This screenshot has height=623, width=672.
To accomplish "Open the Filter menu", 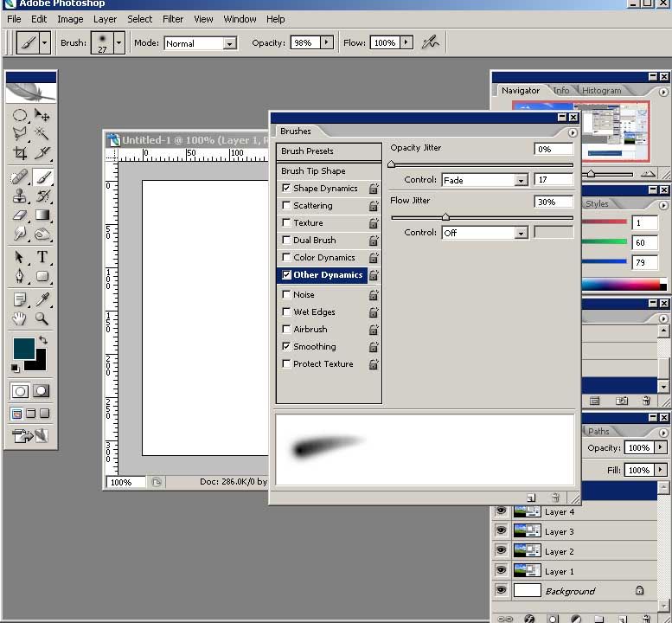I will (173, 19).
